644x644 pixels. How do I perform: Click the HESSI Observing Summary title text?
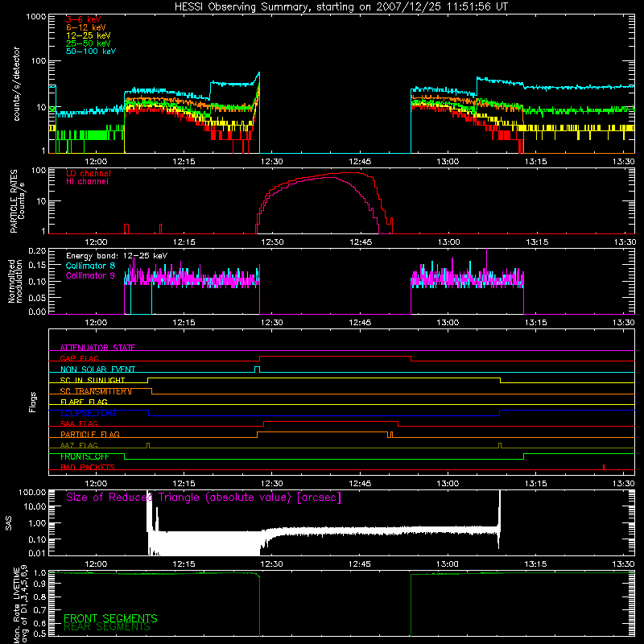pyautogui.click(x=341, y=7)
